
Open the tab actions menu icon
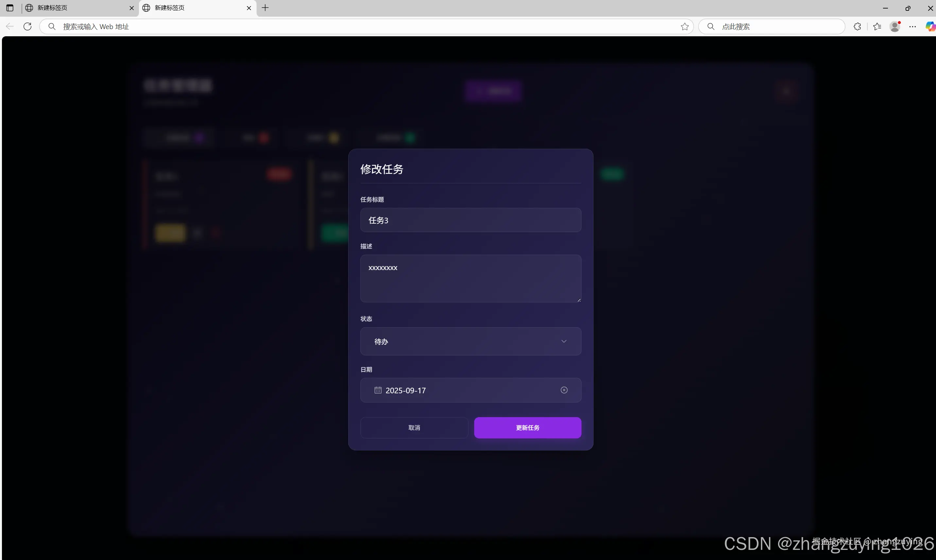coord(10,8)
